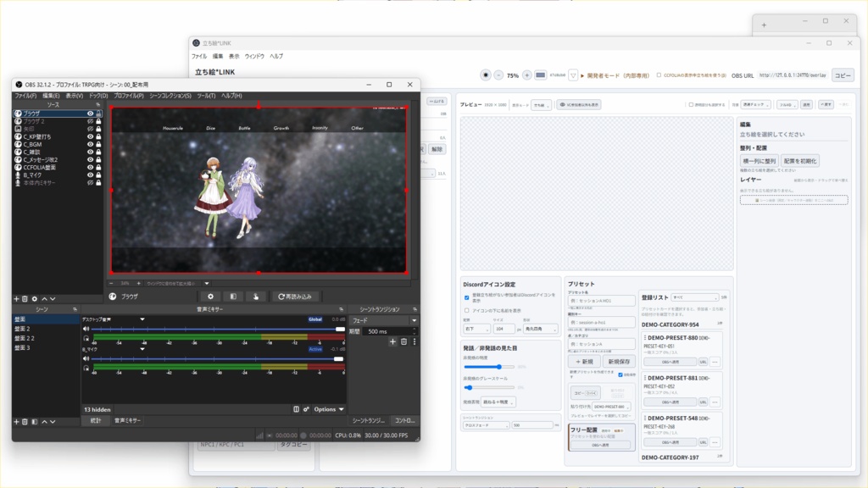Screen dimensions: 868x488
Task: Show the ブラウザ 2 source via eye icon
Action: click(90, 121)
